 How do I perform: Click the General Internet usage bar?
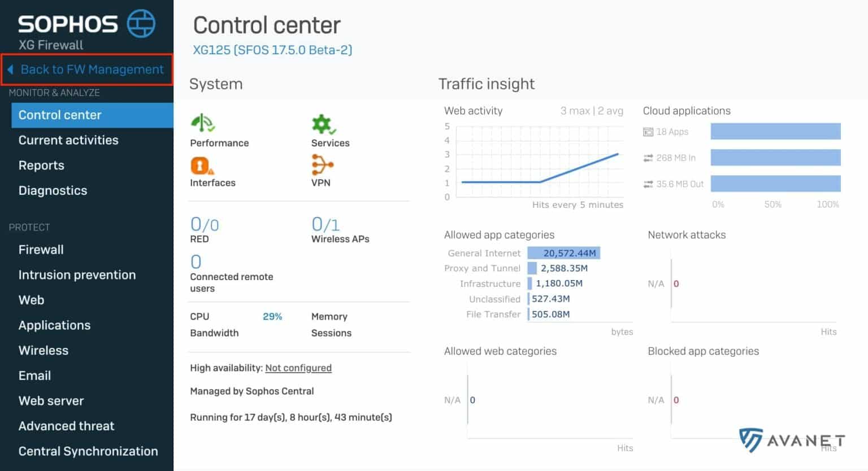563,252
